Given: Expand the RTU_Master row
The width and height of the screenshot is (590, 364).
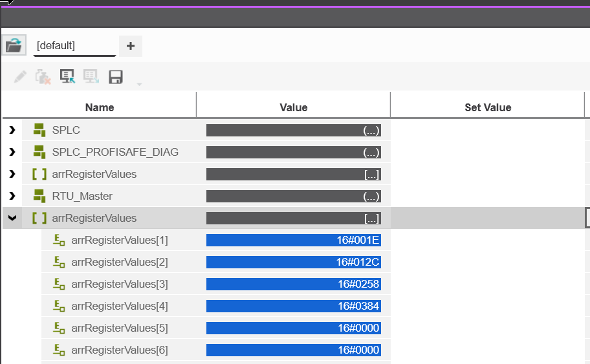Looking at the screenshot, I should click(x=12, y=196).
